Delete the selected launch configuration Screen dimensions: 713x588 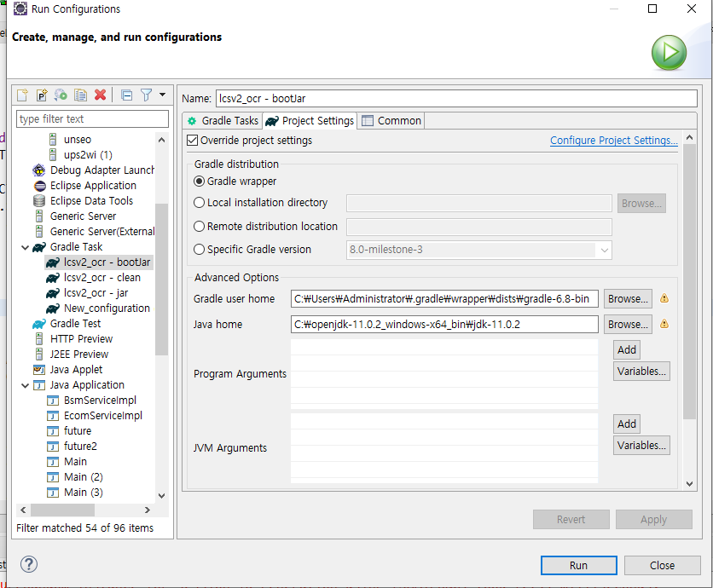(100, 95)
